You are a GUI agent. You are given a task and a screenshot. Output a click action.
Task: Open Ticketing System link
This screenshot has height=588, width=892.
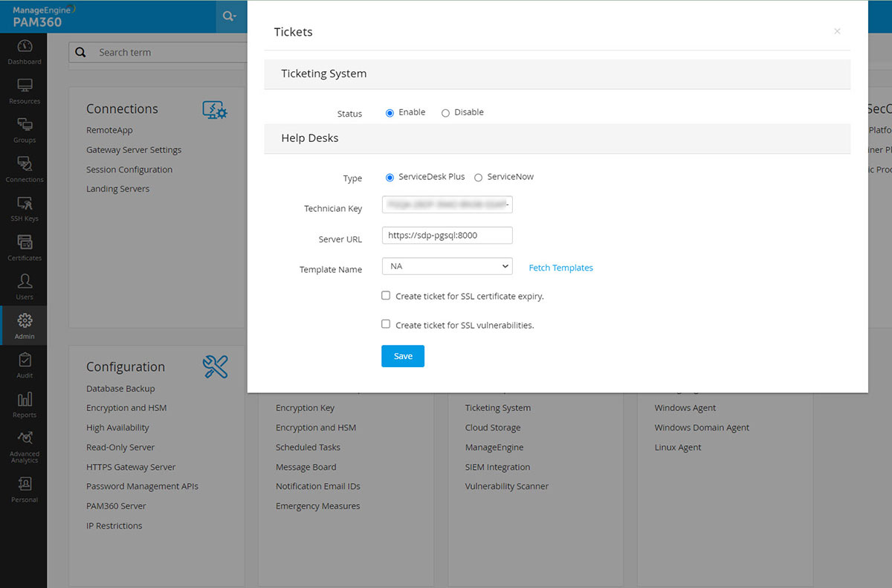tap(498, 408)
